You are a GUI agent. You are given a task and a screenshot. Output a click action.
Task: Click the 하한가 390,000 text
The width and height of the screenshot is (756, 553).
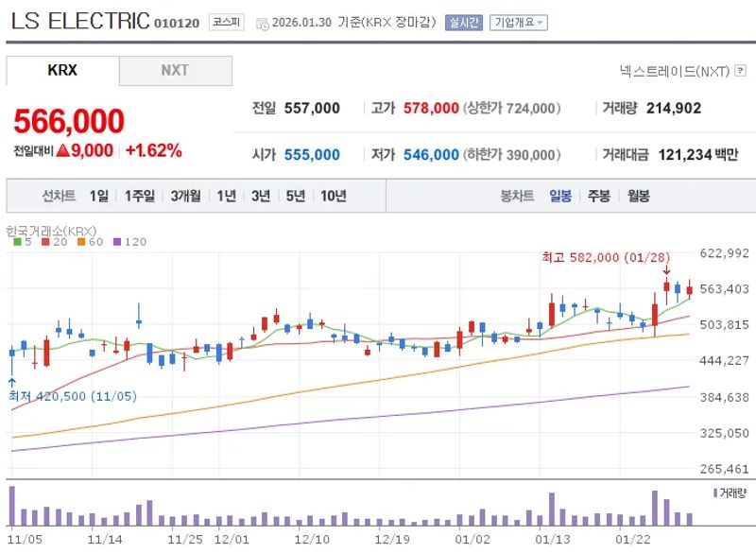point(511,155)
